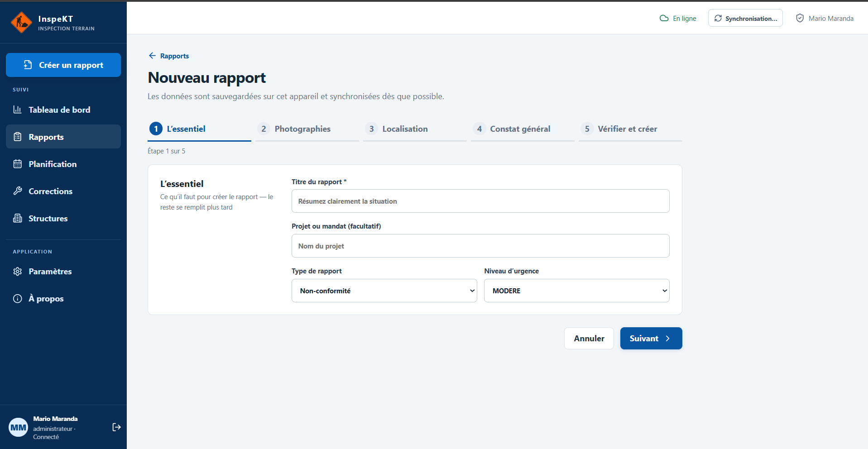Select step 4 Constat général tab
This screenshot has height=449, width=868.
(x=523, y=129)
